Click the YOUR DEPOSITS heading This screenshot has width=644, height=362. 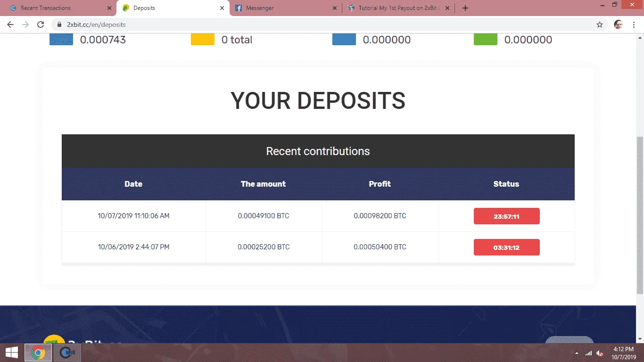click(x=318, y=101)
